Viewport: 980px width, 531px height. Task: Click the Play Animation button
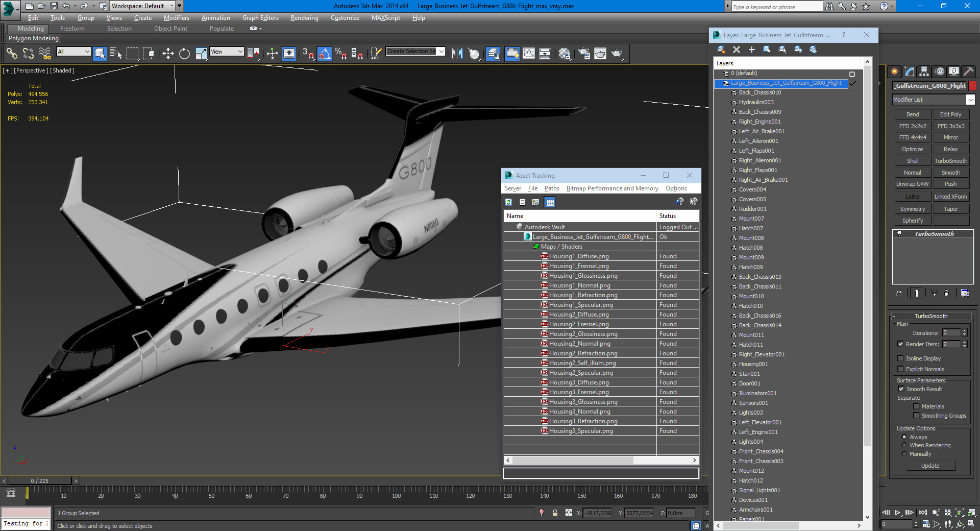coord(898,512)
